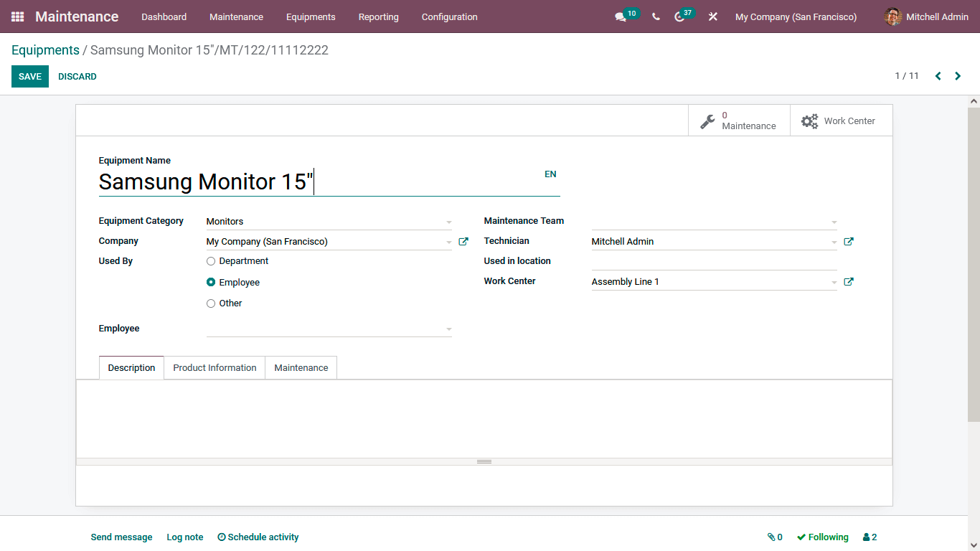The image size is (980, 551).
Task: Open external link for Work Center field
Action: 849,282
